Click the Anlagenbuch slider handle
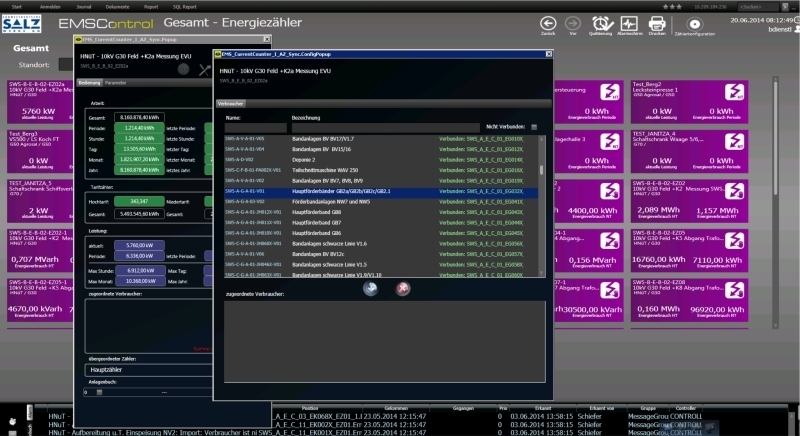800x436 pixels. pos(99,392)
